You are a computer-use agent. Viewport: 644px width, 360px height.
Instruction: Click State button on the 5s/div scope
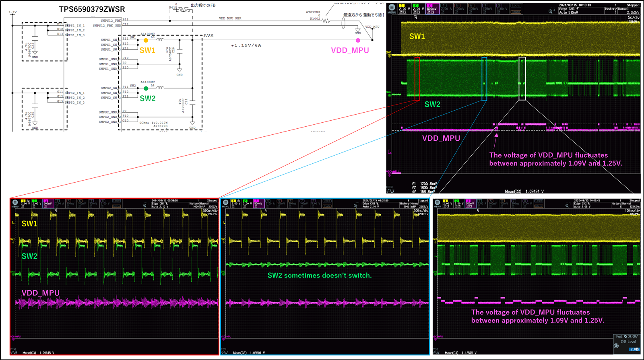pyautogui.click(x=516, y=12)
